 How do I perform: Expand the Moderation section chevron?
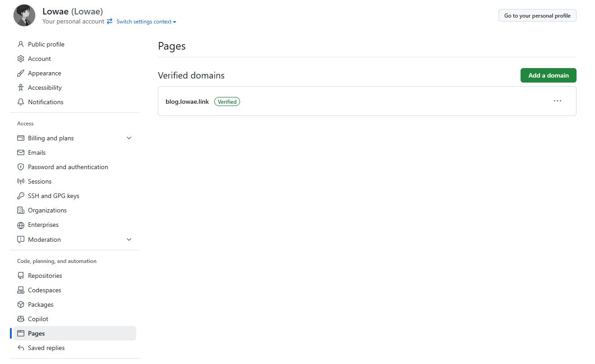129,240
